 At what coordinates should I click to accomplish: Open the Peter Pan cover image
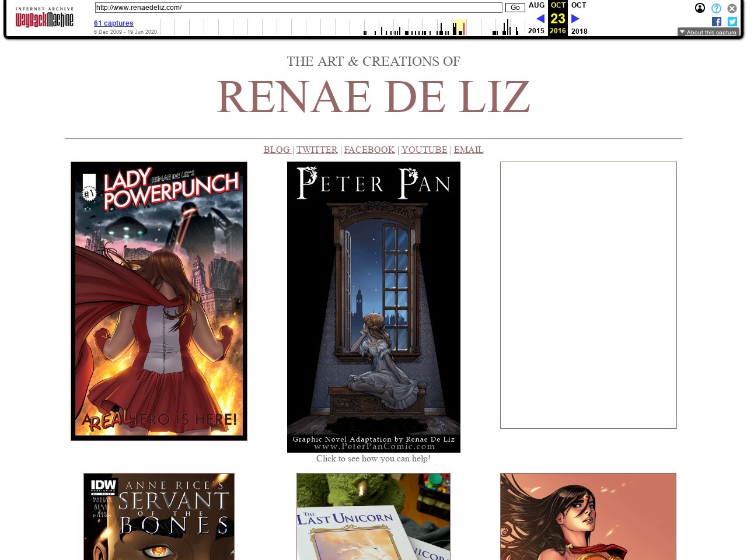pos(373,307)
